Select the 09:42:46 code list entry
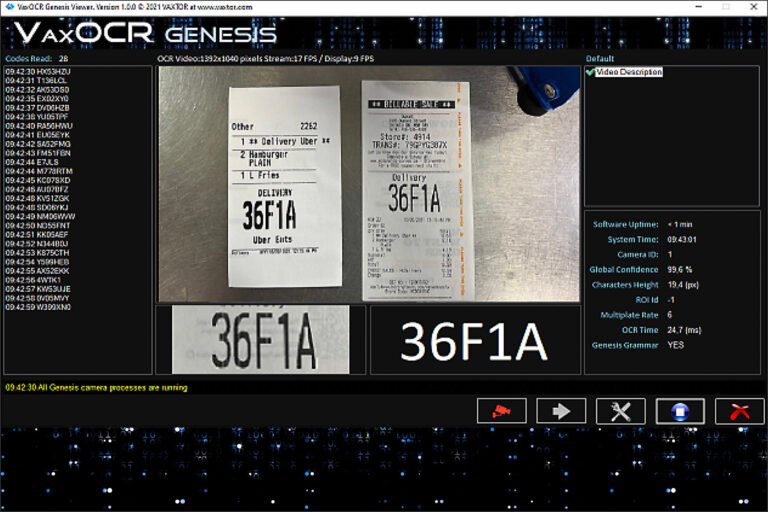This screenshot has width=768, height=512. tap(37, 189)
